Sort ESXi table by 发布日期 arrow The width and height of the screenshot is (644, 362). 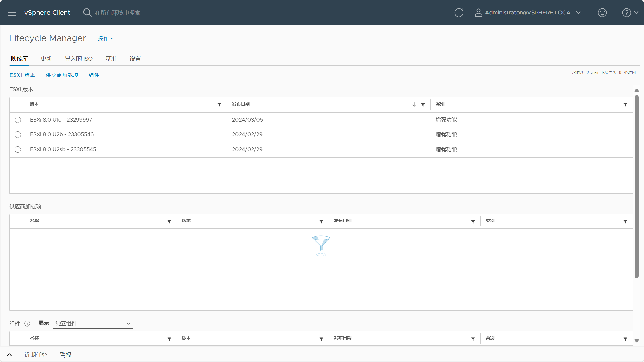[414, 104]
